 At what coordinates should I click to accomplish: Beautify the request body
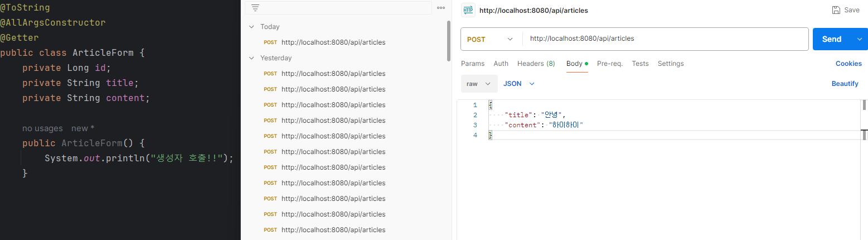click(x=845, y=84)
